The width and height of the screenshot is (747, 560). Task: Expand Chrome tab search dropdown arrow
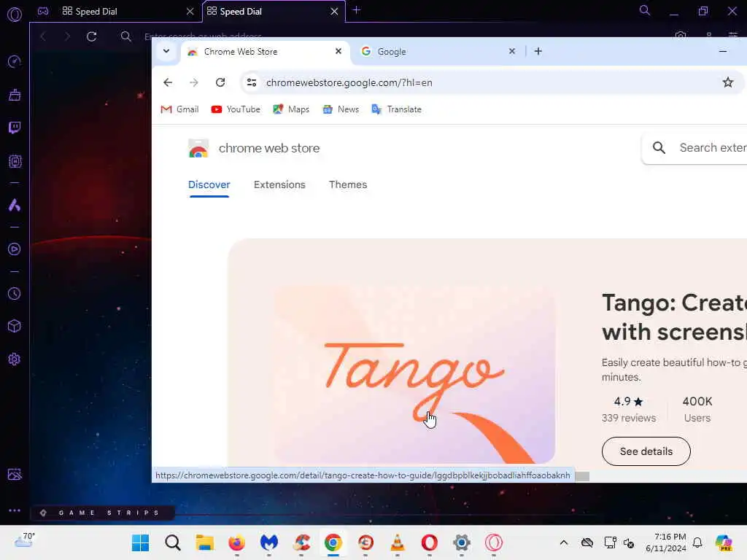[x=166, y=51]
